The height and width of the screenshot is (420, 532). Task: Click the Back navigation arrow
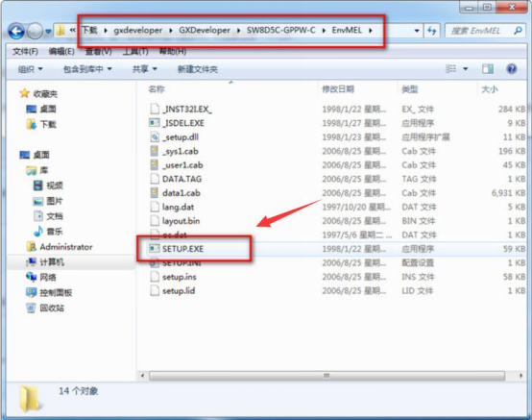pyautogui.click(x=16, y=32)
